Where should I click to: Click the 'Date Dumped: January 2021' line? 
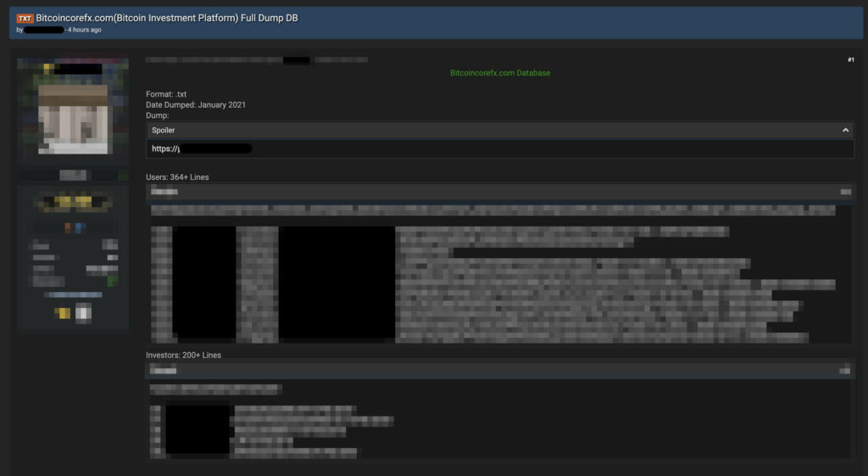point(196,104)
